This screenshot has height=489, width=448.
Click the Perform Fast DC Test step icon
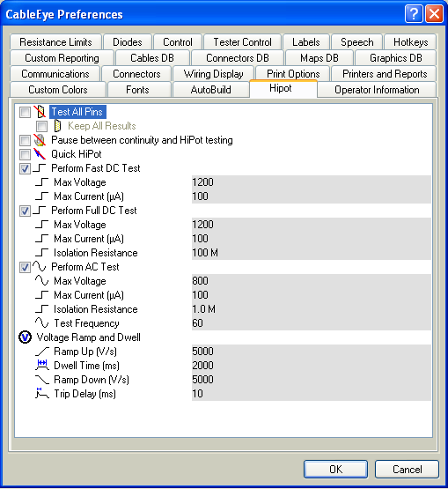click(40, 168)
